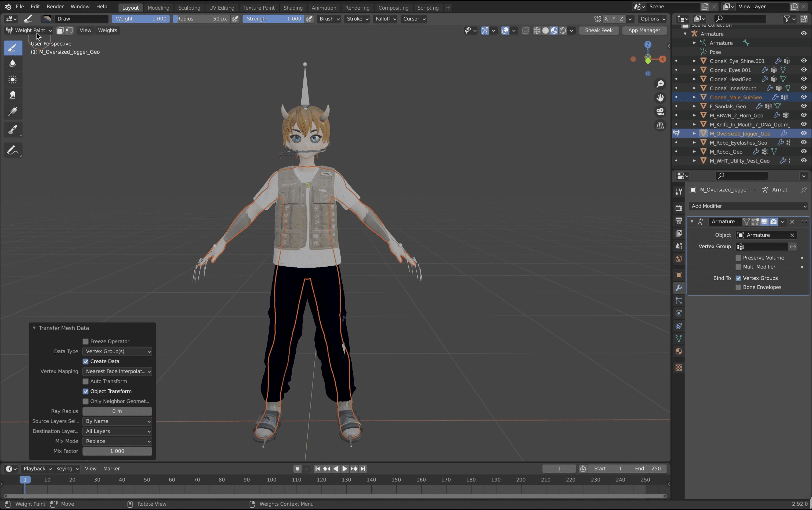Select the Gradient weight tool
Viewport: 812px width, 510px height.
tap(13, 111)
